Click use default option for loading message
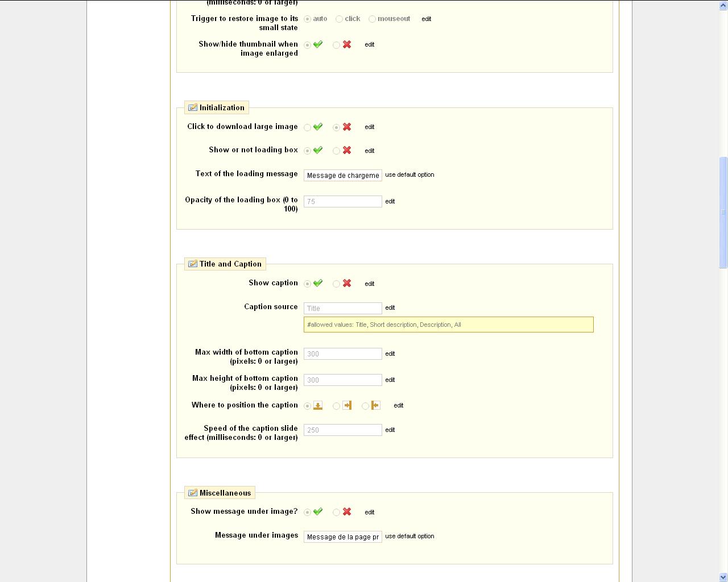 tap(409, 174)
